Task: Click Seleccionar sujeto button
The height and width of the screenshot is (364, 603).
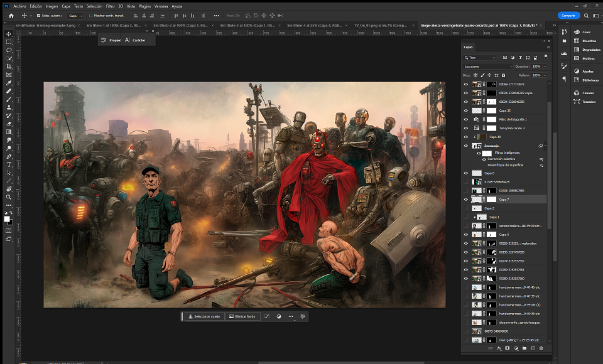Action: (x=204, y=316)
